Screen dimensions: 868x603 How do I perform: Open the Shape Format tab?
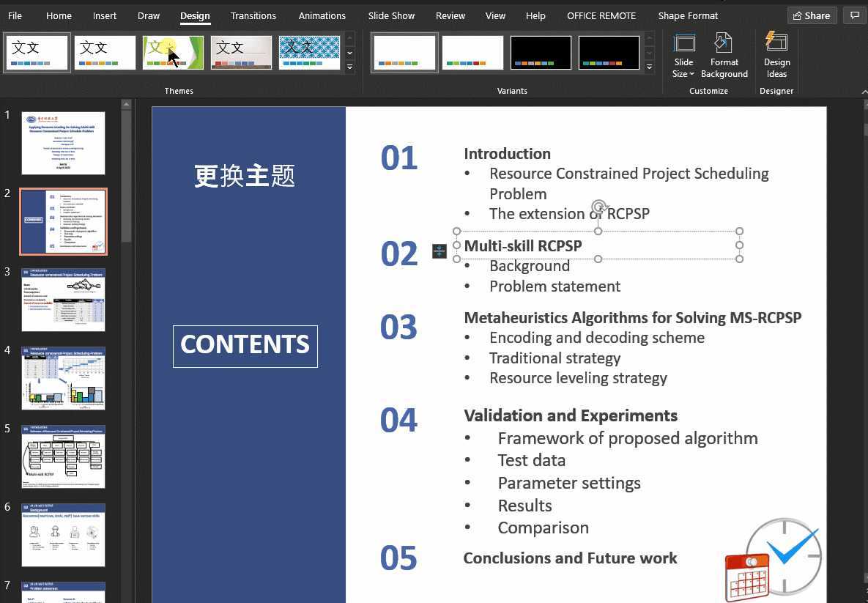[x=688, y=15]
